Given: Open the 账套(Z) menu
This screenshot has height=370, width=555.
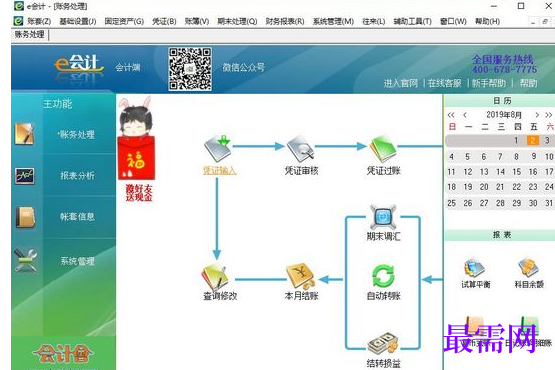Looking at the screenshot, I should pos(39,21).
